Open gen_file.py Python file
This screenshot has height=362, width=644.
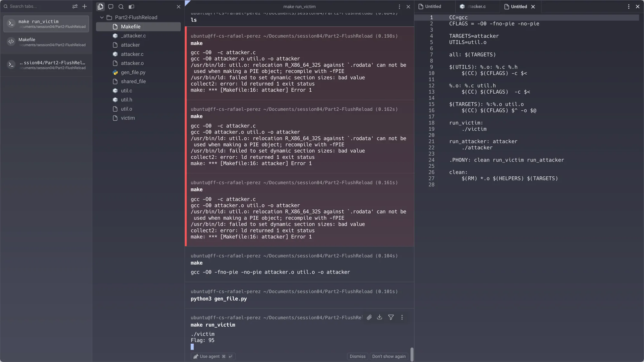138,72
